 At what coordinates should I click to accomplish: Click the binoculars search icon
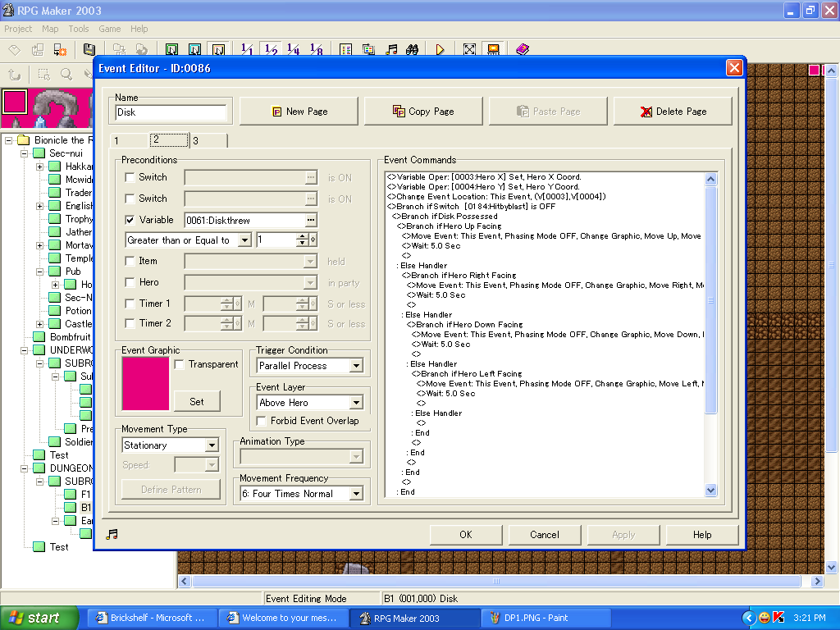tap(413, 50)
